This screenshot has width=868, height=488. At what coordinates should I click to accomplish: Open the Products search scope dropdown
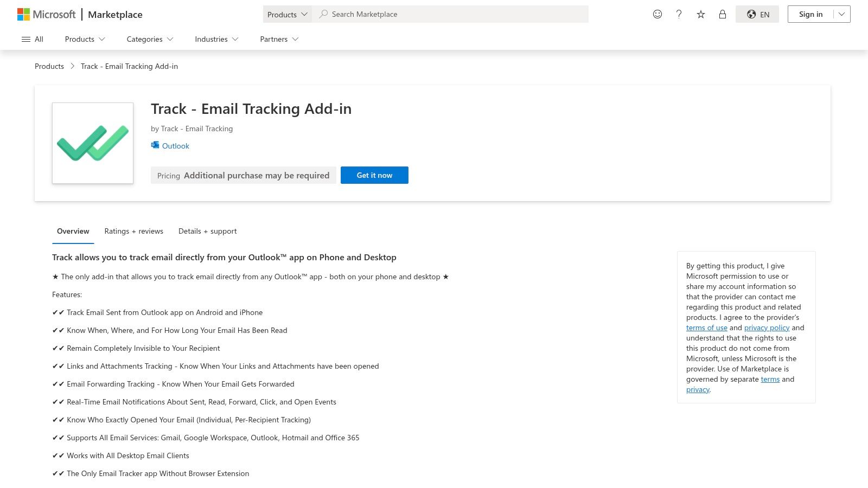point(287,14)
